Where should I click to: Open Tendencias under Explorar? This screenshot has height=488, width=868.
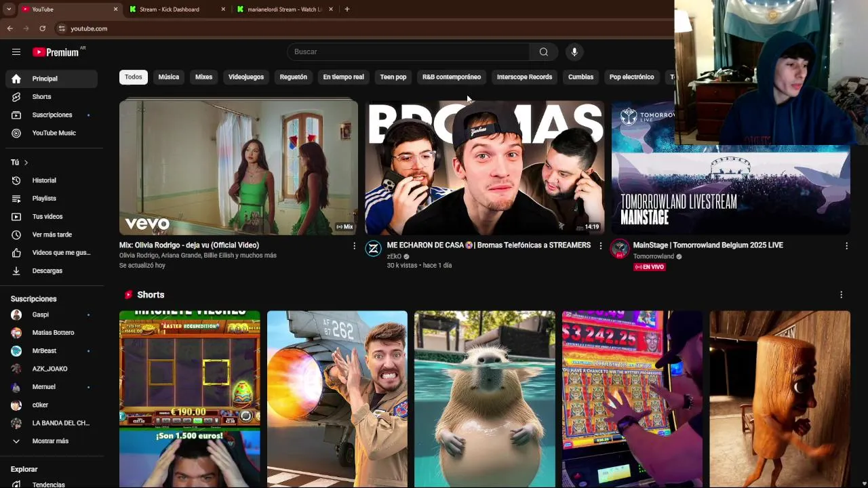point(52,485)
